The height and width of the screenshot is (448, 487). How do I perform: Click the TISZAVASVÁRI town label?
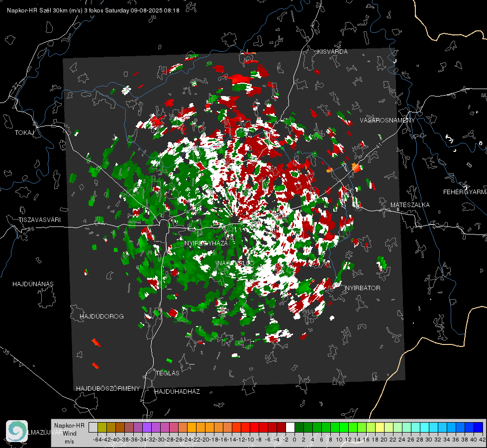point(39,220)
